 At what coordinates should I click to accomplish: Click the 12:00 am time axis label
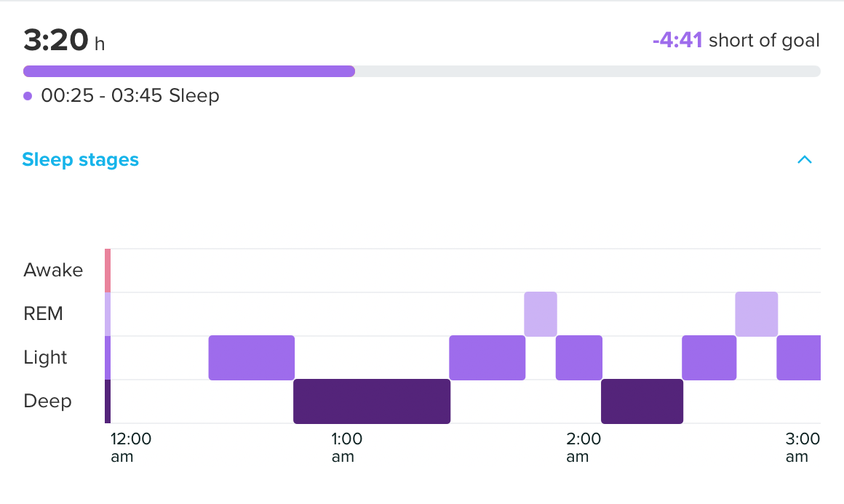click(x=131, y=447)
